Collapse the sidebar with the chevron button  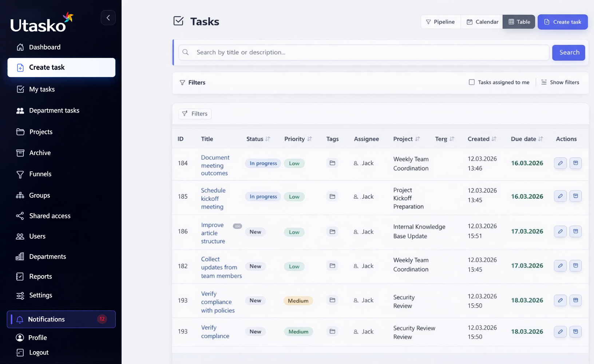tap(108, 18)
